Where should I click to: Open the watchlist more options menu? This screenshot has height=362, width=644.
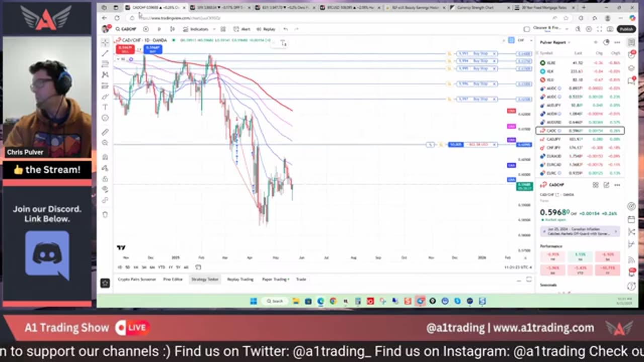click(x=617, y=42)
